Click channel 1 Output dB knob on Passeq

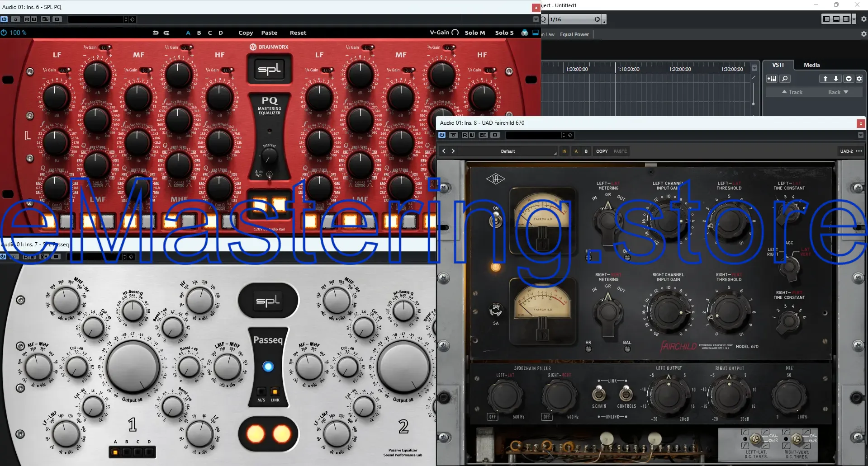pyautogui.click(x=133, y=367)
